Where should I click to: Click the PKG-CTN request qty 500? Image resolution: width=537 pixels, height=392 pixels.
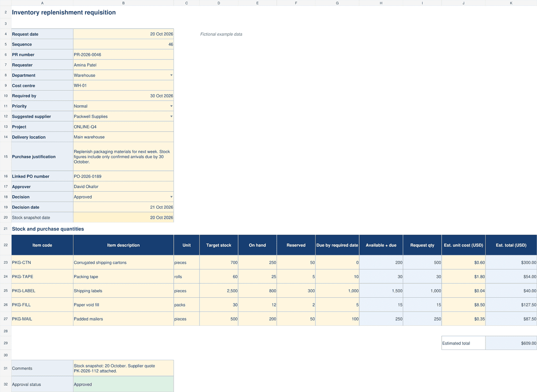click(x=422, y=262)
